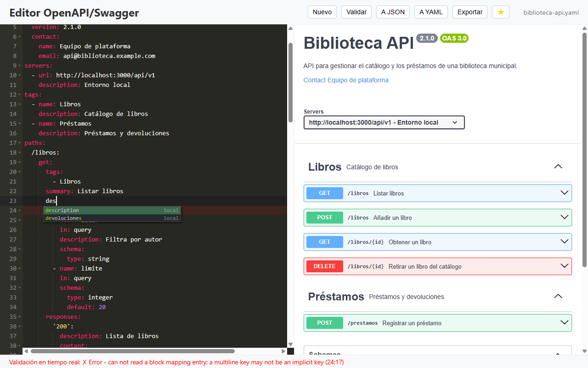Viewport: 588px width, 368px height.
Task: Fold the limite parameter at line 30
Action: point(21,268)
